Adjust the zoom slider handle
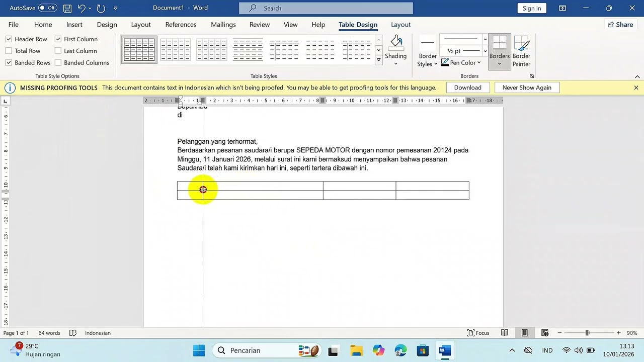644x362 pixels. 587,333
